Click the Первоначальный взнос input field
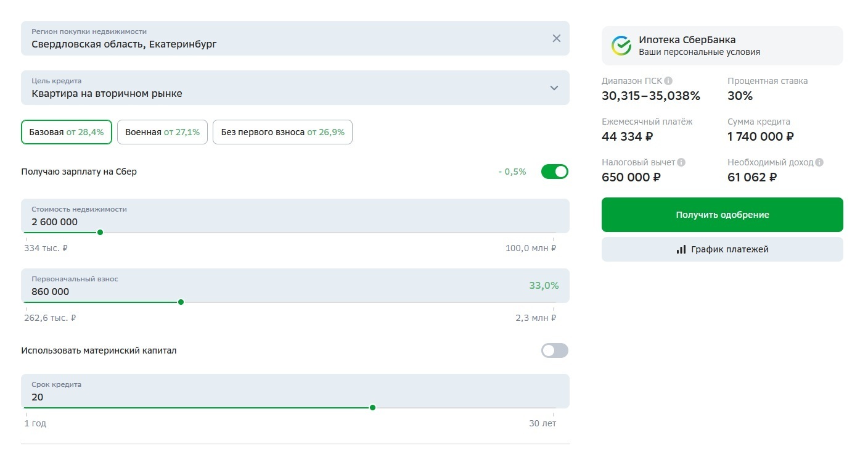 (x=295, y=286)
